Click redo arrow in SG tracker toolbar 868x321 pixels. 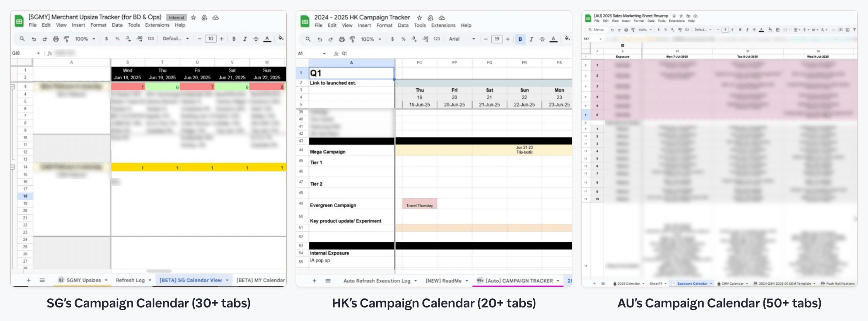tap(45, 39)
